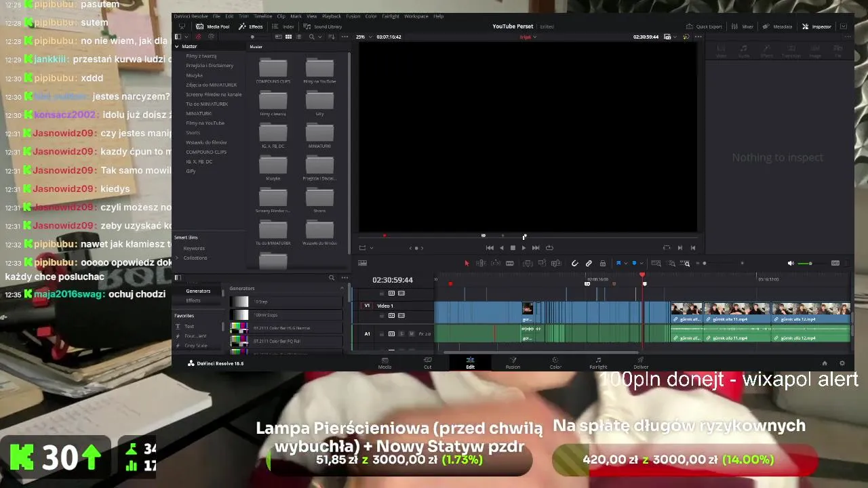Image resolution: width=868 pixels, height=488 pixels.
Task: Open the COMPOUND CLIPS folder thumbnail
Action: coord(273,69)
